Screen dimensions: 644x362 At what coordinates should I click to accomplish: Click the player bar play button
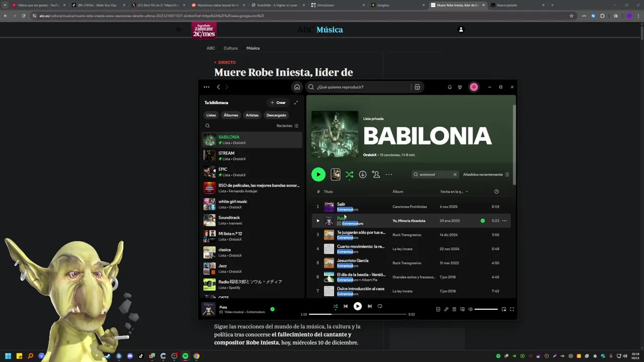(357, 306)
